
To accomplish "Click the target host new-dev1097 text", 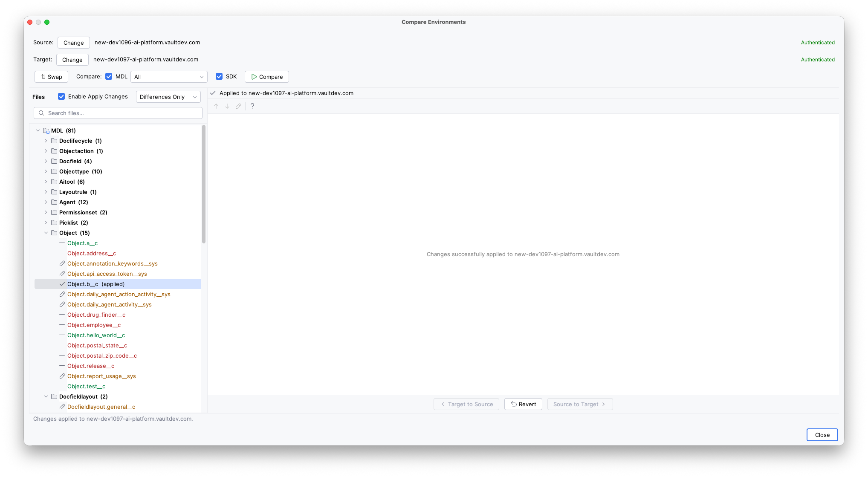I will pos(146,59).
